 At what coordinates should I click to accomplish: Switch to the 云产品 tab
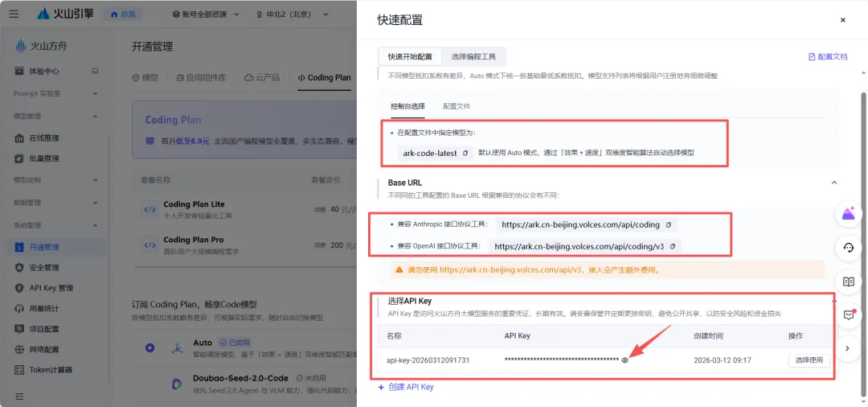coord(262,77)
